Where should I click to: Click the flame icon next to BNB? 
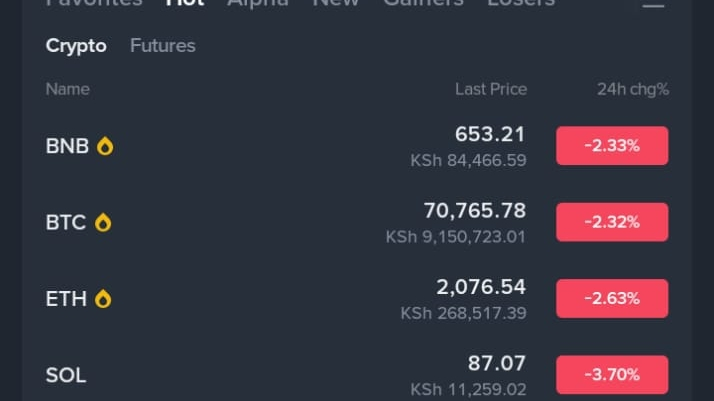click(x=105, y=146)
